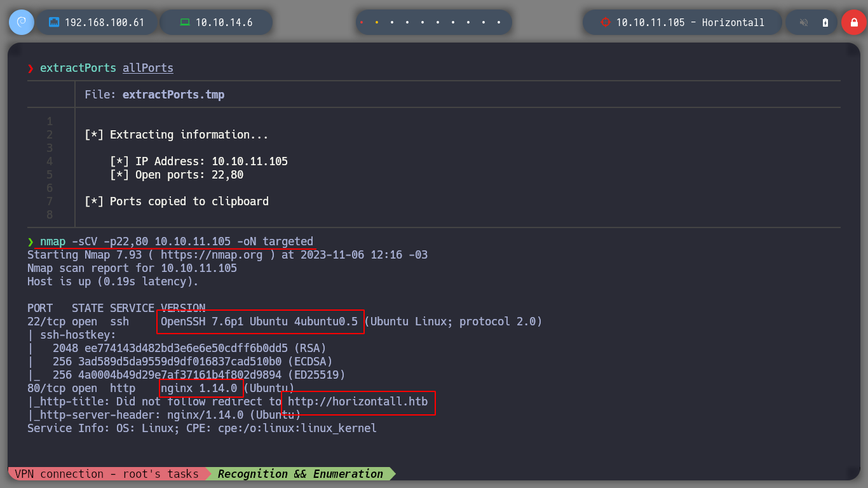Switch to the yellow workspace dot
This screenshot has width=868, height=488.
click(377, 22)
